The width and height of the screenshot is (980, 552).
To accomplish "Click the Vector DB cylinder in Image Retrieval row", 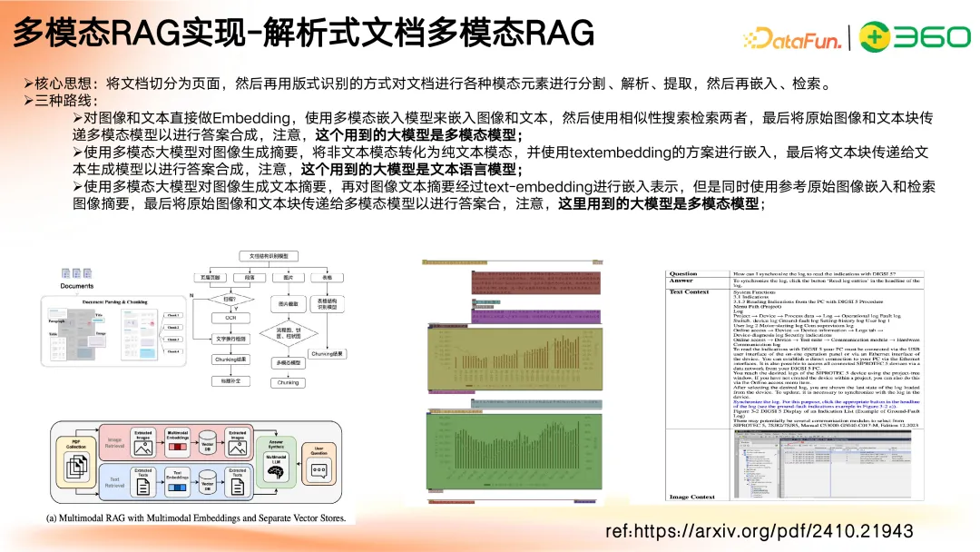I will (208, 443).
